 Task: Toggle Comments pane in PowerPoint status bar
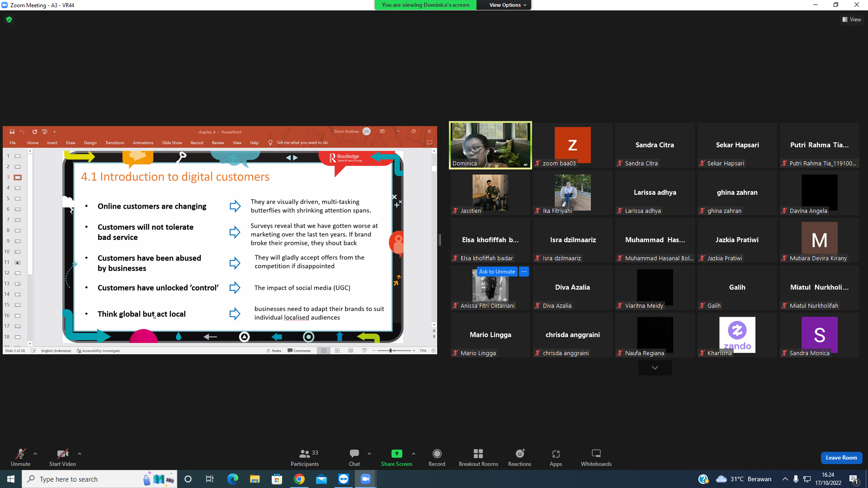click(299, 351)
